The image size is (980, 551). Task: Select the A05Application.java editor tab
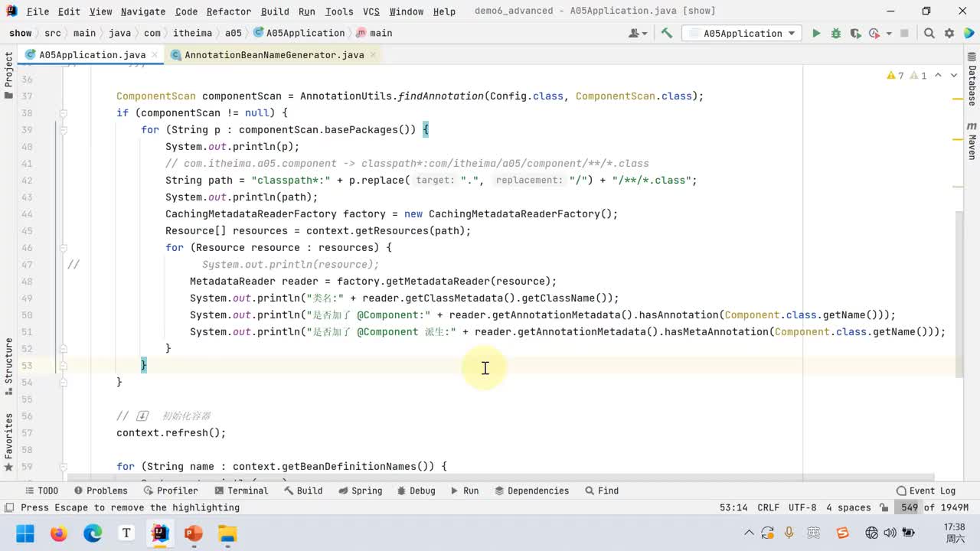pos(92,54)
